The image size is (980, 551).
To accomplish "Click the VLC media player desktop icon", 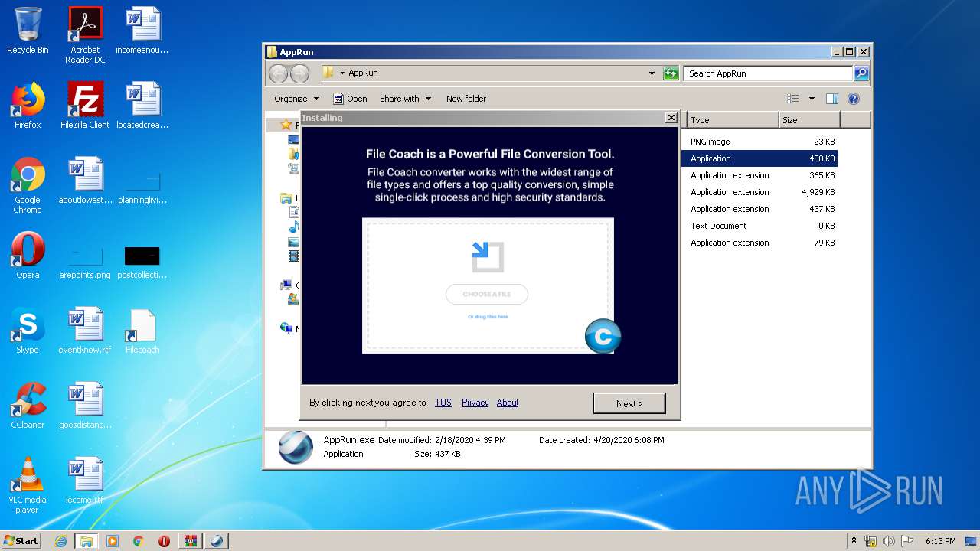I will click(28, 485).
